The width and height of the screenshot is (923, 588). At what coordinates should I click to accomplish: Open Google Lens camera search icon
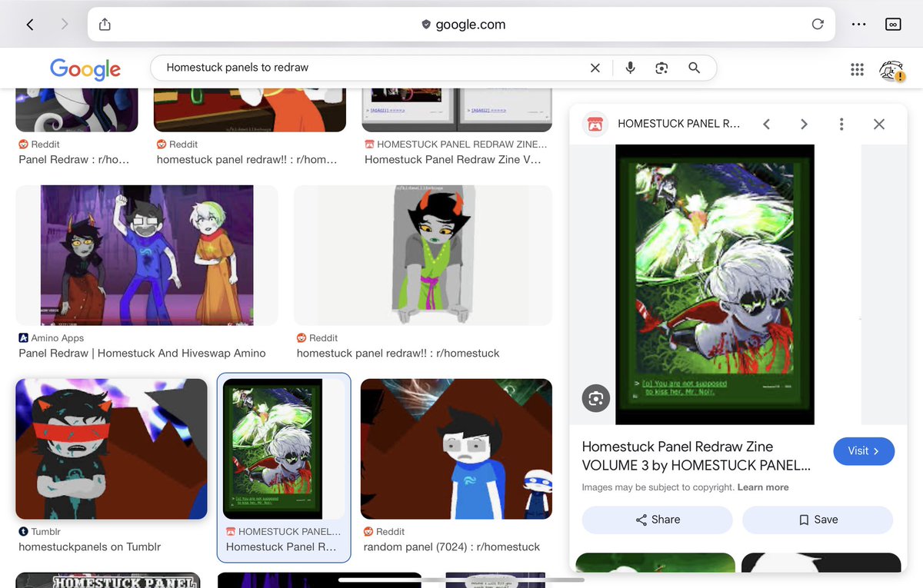(661, 68)
